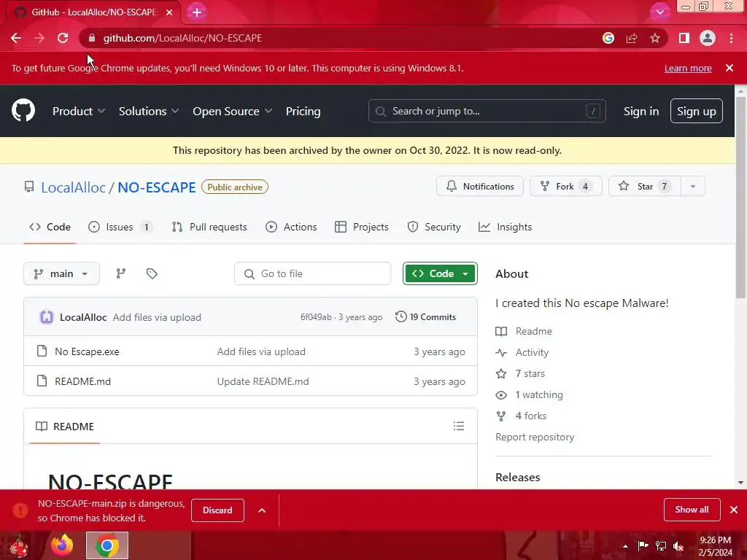747x560 pixels.
Task: Discard the blocked NO-ESCAPE-main.zip download
Action: 217,510
